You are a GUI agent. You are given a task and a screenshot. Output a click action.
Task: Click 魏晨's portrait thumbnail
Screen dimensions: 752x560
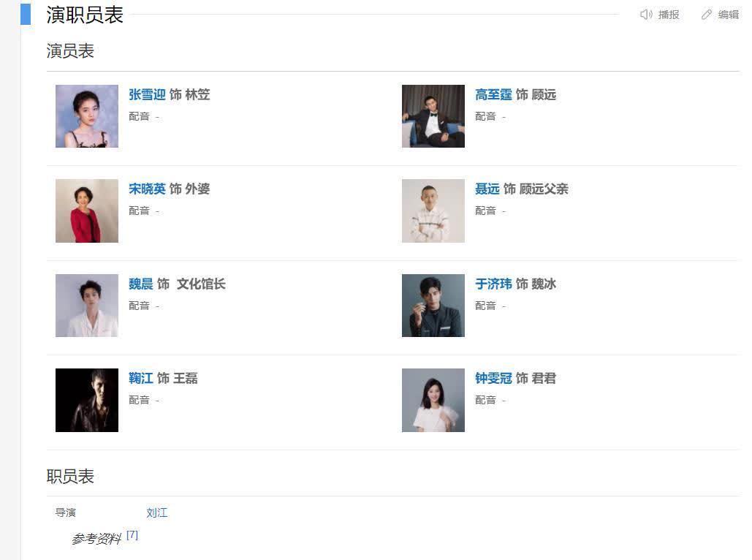pyautogui.click(x=87, y=306)
